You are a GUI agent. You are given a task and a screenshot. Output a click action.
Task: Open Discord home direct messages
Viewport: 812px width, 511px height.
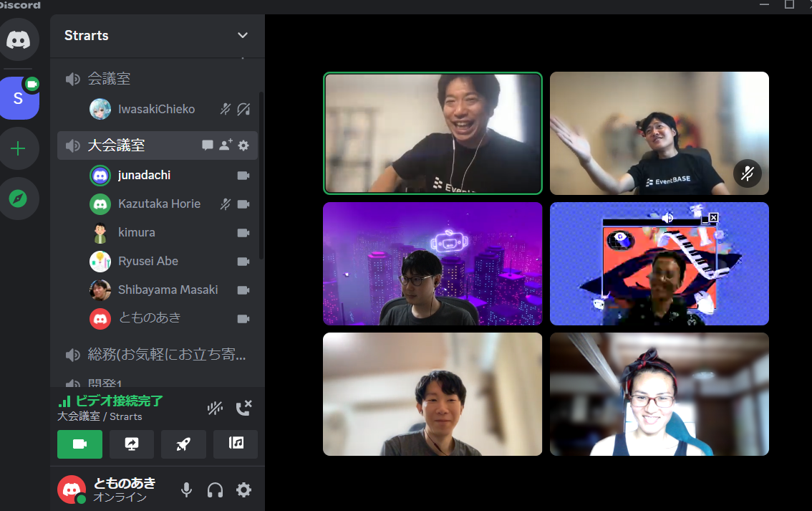tap(19, 39)
